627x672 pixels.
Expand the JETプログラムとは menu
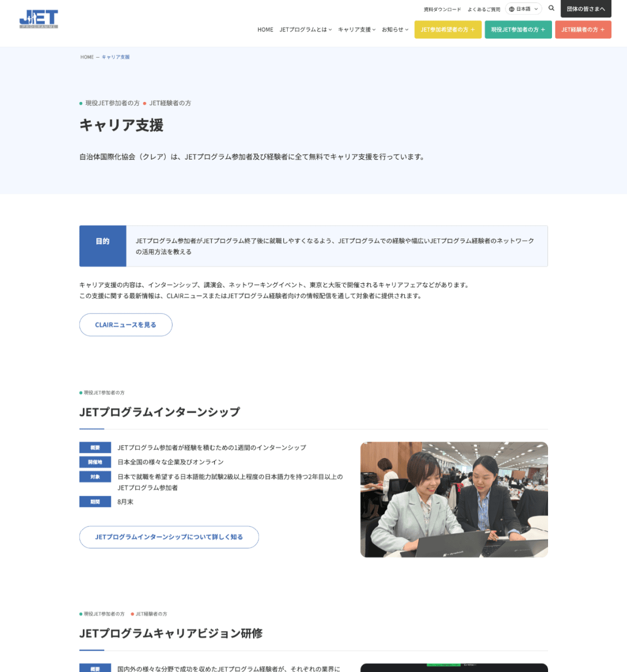point(305,30)
